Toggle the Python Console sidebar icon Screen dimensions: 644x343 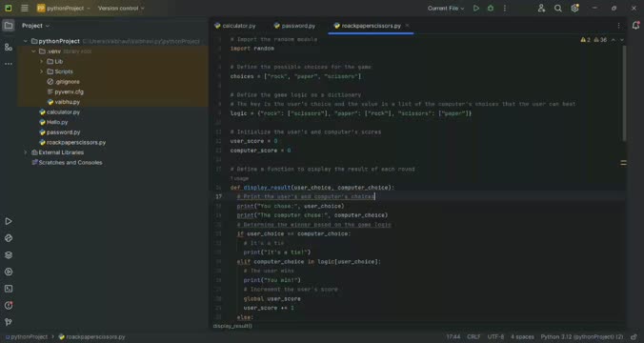point(9,238)
